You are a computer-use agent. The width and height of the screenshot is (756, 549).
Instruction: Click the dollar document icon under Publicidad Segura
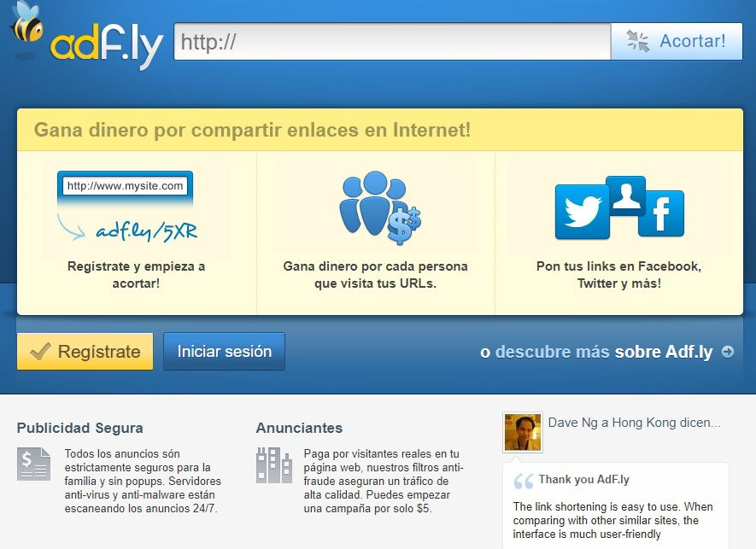(34, 464)
